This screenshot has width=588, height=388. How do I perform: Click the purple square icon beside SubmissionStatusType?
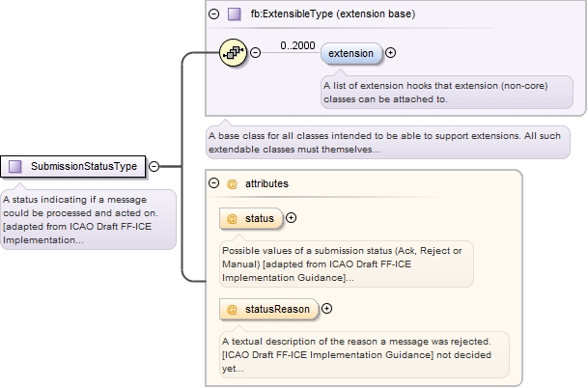pos(15,167)
